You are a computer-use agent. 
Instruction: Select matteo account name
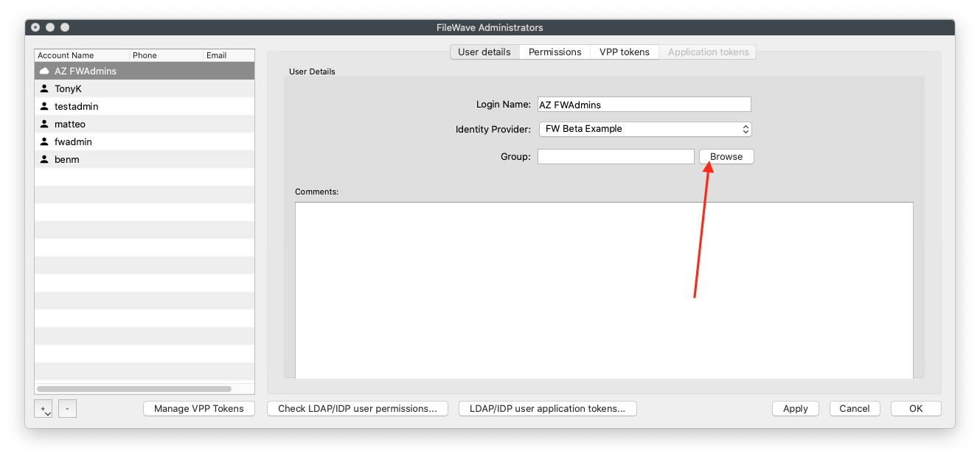pyautogui.click(x=70, y=124)
